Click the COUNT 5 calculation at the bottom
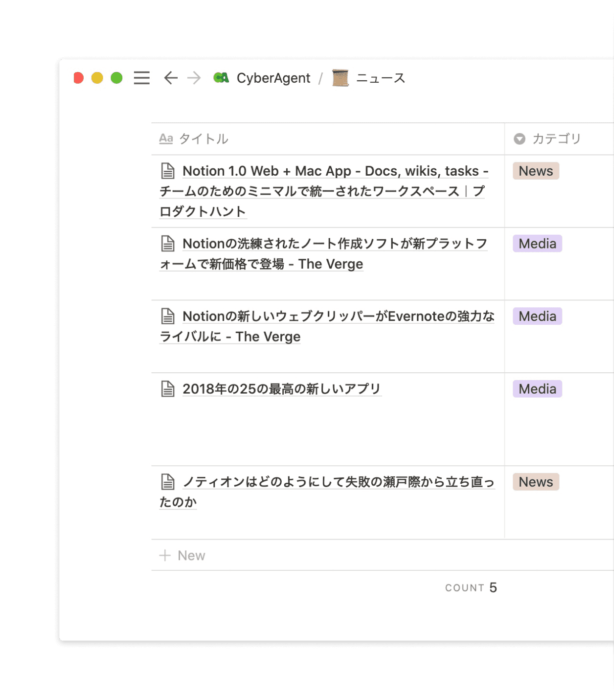This screenshot has height=700, width=614. tap(470, 587)
